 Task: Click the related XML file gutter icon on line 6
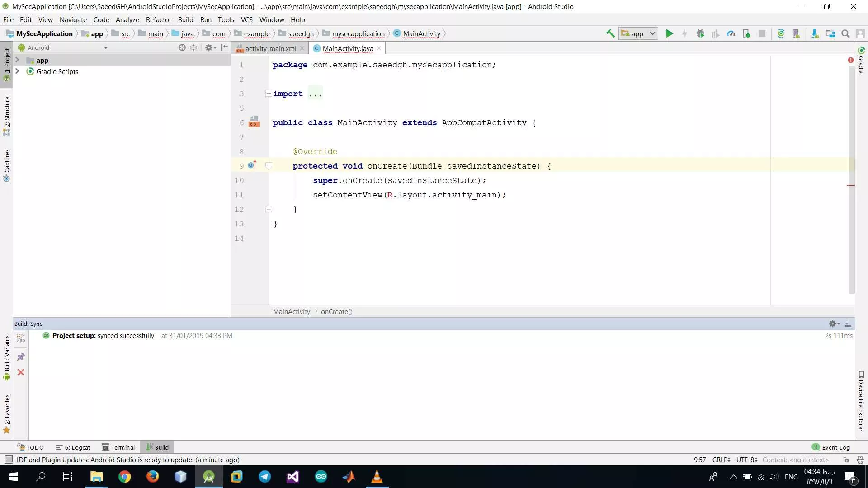pyautogui.click(x=254, y=122)
